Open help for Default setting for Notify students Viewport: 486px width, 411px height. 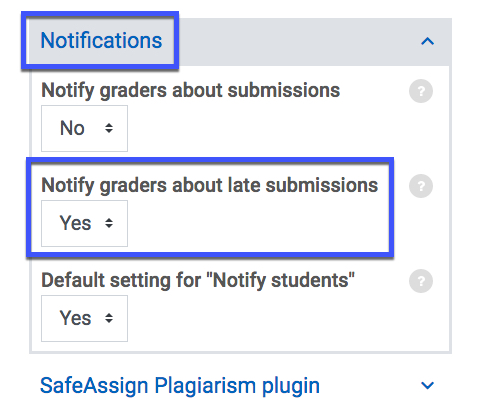pyautogui.click(x=421, y=281)
